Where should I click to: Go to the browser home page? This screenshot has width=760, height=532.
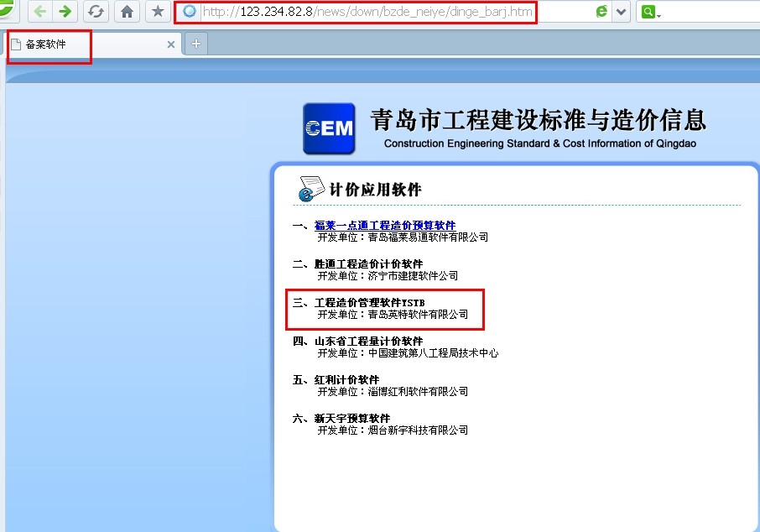click(x=127, y=12)
